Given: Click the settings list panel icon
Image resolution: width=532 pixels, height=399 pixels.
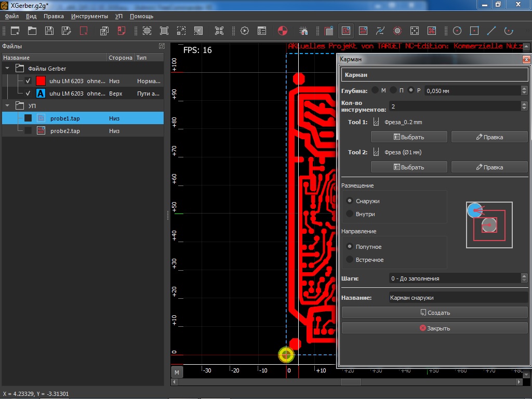Looking at the screenshot, I should click(262, 31).
